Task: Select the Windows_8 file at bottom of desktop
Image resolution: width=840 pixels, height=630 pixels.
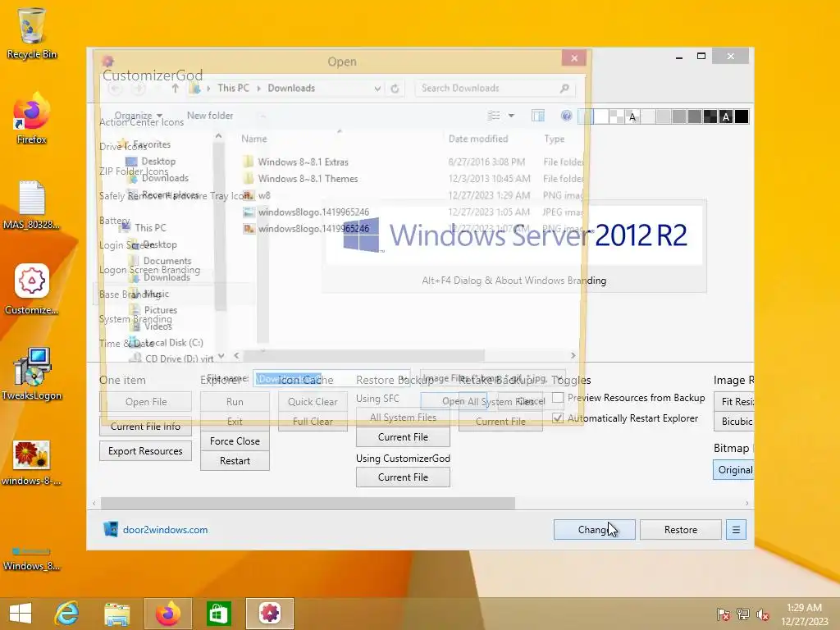Action: pyautogui.click(x=32, y=559)
